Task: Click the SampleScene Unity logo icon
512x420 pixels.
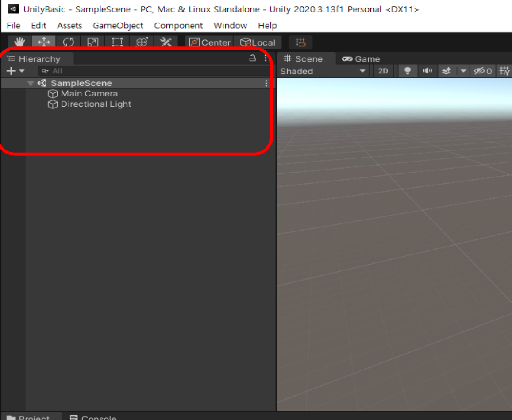Action: click(42, 83)
